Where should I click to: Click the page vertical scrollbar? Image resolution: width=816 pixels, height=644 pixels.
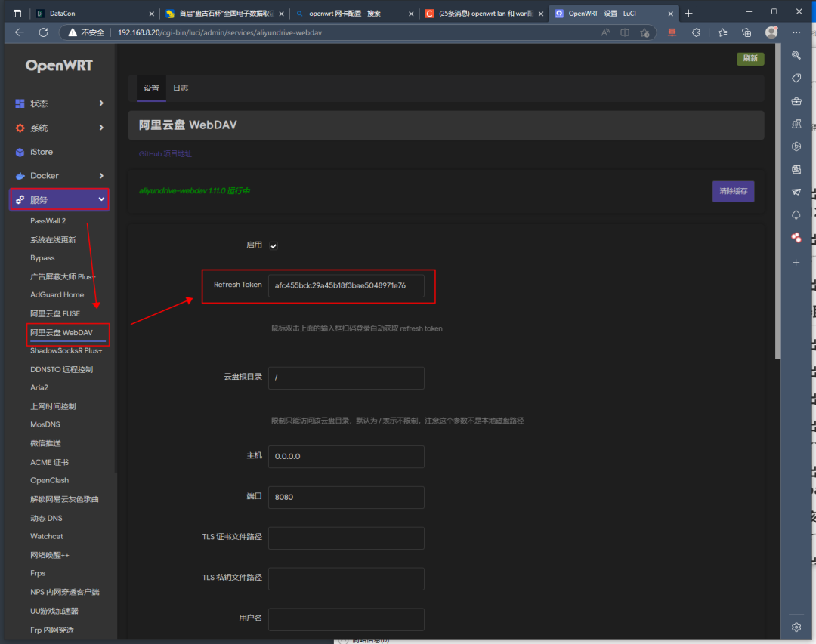pyautogui.click(x=777, y=202)
